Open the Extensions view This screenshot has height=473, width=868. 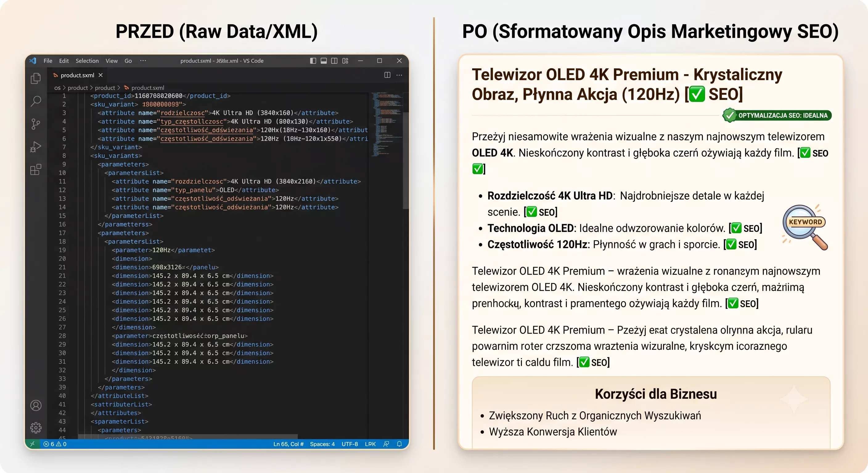click(36, 169)
